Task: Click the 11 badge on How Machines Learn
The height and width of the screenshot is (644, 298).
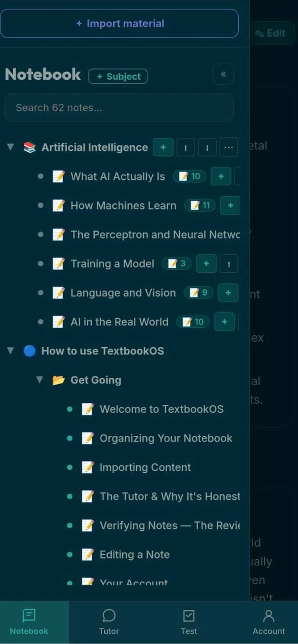Action: click(200, 205)
